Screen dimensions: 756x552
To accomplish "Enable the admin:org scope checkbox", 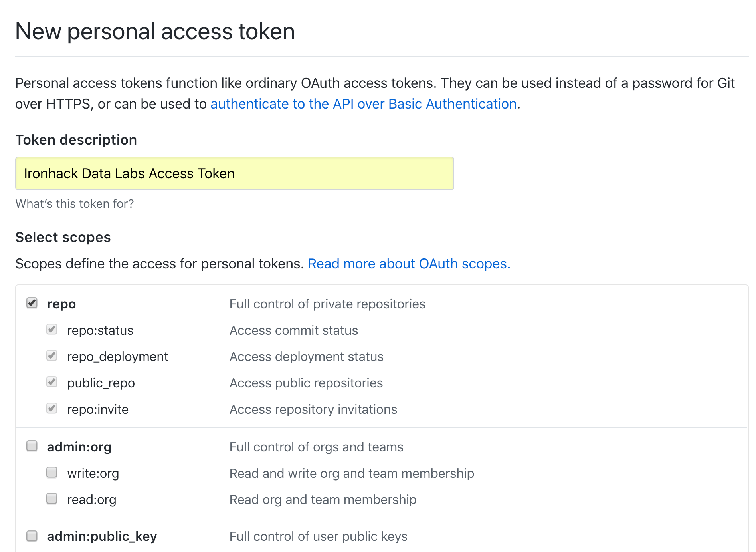I will tap(32, 446).
